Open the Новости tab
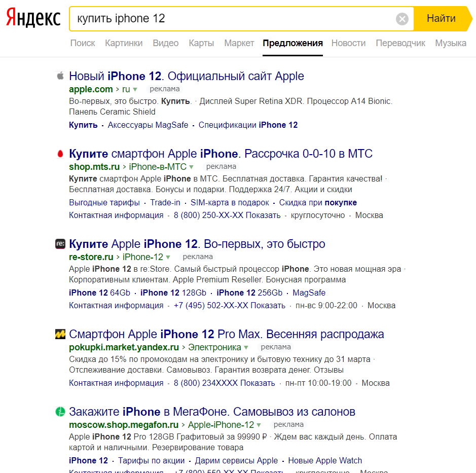 tap(348, 43)
